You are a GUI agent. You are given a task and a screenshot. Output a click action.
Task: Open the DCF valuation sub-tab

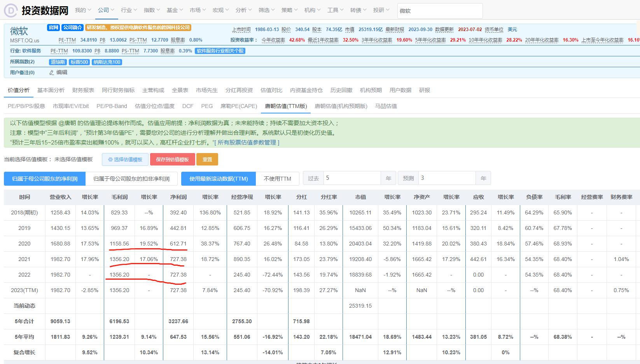(188, 106)
